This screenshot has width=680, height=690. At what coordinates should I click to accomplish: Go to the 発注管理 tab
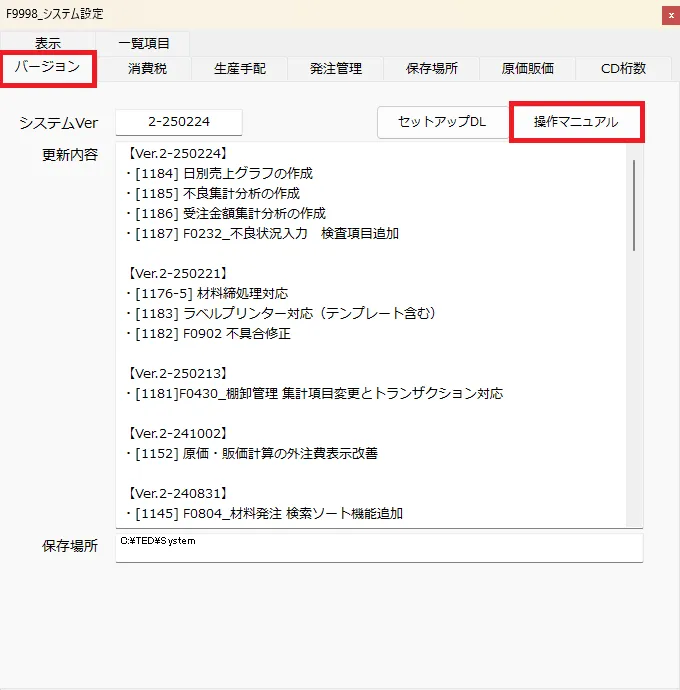point(336,69)
